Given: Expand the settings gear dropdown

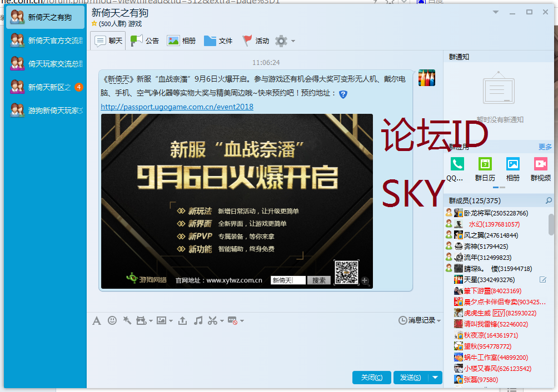Looking at the screenshot, I should [x=285, y=41].
